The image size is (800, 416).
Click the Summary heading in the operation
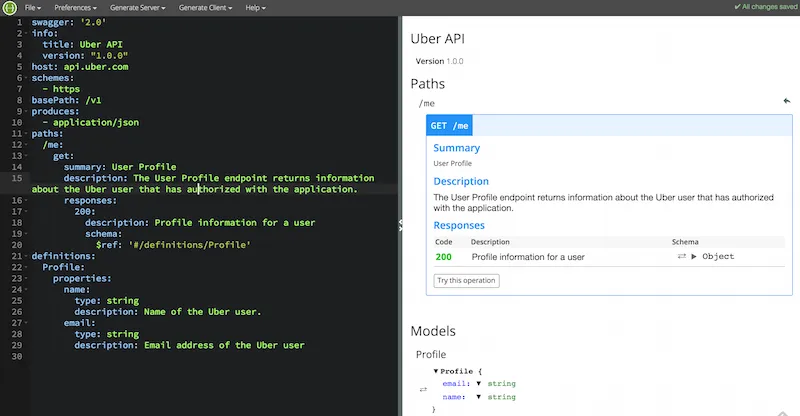[x=457, y=148]
